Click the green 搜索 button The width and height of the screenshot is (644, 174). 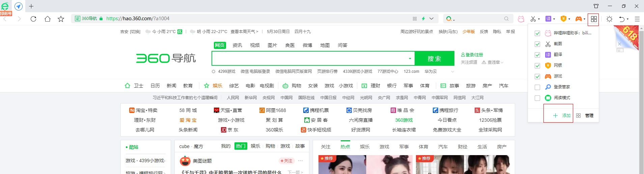tap(434, 59)
